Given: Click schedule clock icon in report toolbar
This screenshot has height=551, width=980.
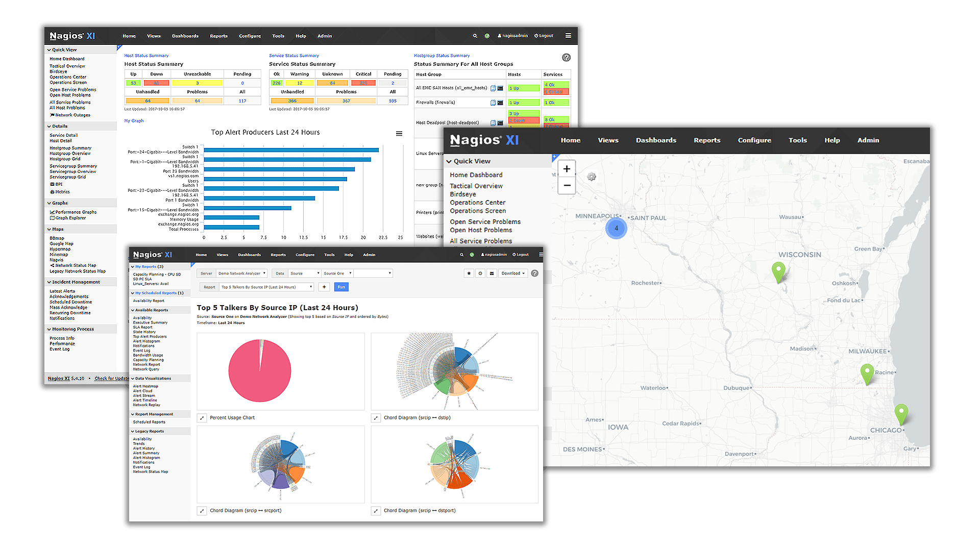Looking at the screenshot, I should coord(480,273).
